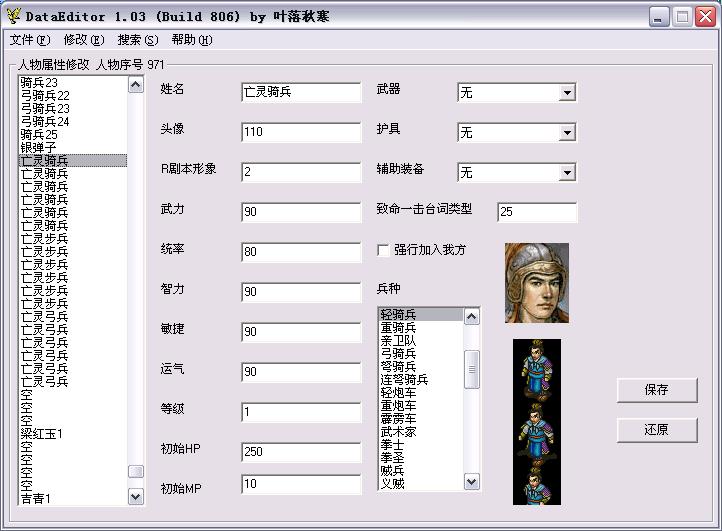Open the 文件(F) menu
The image size is (722, 531).
click(x=29, y=40)
